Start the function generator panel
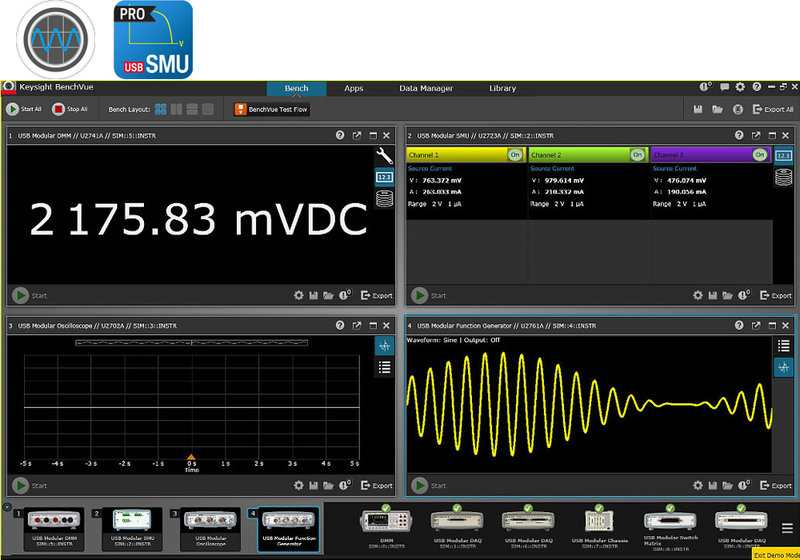This screenshot has width=800, height=560. pyautogui.click(x=419, y=485)
